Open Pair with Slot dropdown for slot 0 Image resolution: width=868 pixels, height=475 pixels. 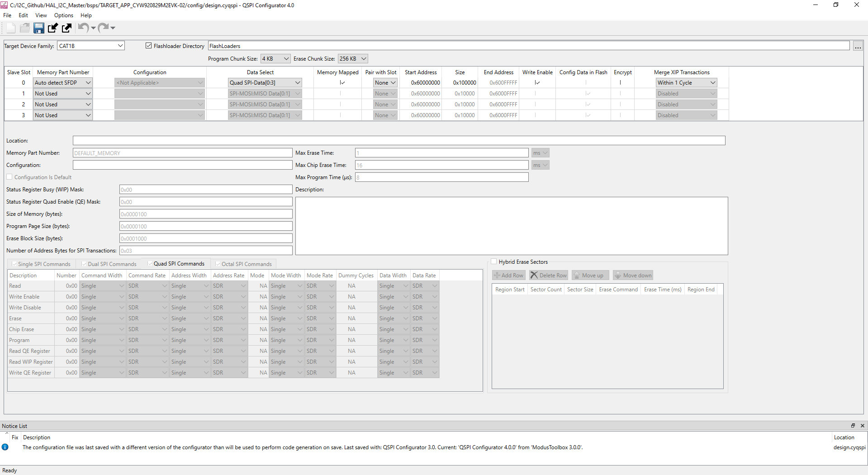pos(385,83)
